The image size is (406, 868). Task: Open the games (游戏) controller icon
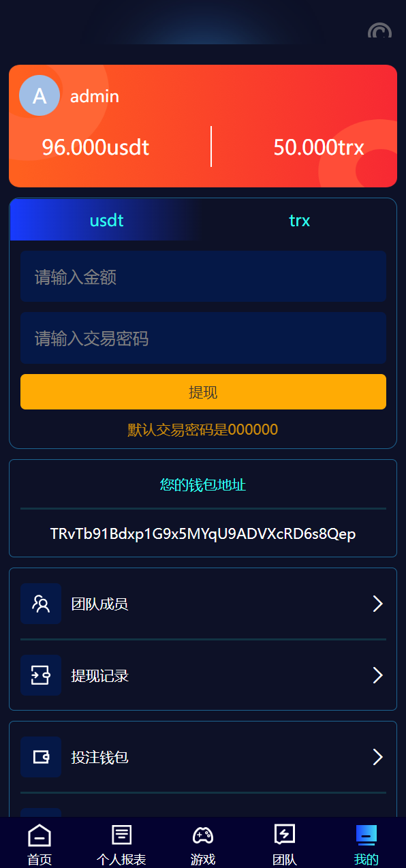[203, 835]
